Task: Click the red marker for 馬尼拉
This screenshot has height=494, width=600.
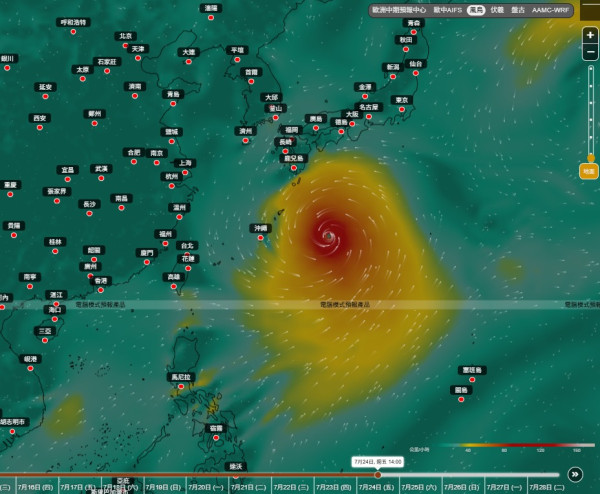Action: pyautogui.click(x=181, y=386)
